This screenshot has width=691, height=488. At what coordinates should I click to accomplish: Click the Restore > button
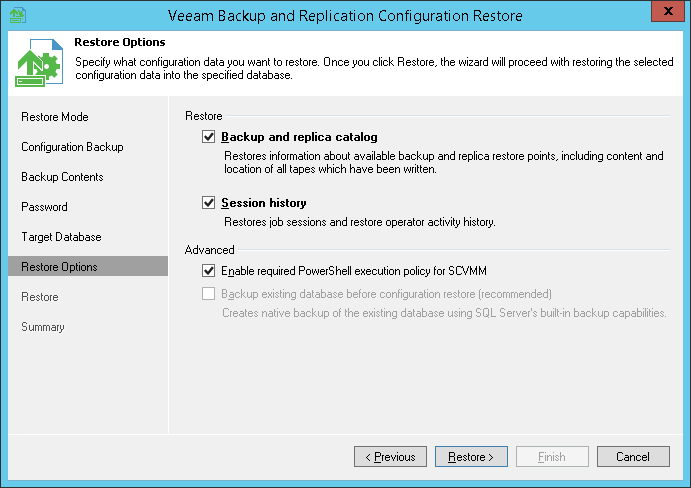click(471, 457)
